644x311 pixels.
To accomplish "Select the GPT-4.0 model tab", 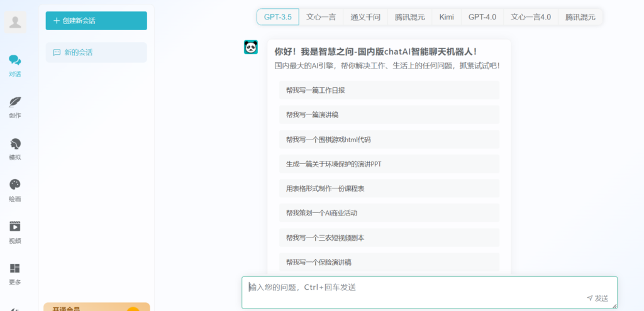I will [x=482, y=17].
